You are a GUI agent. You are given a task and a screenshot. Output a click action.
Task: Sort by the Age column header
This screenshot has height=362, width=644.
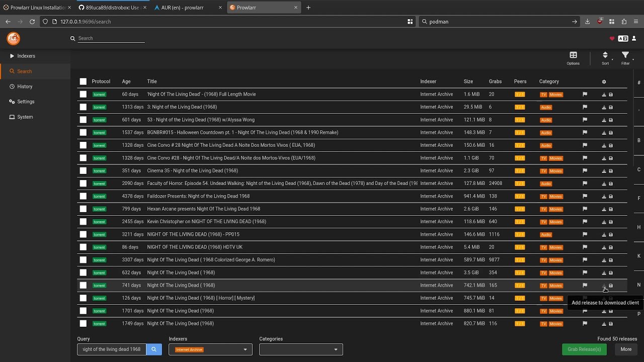click(126, 81)
